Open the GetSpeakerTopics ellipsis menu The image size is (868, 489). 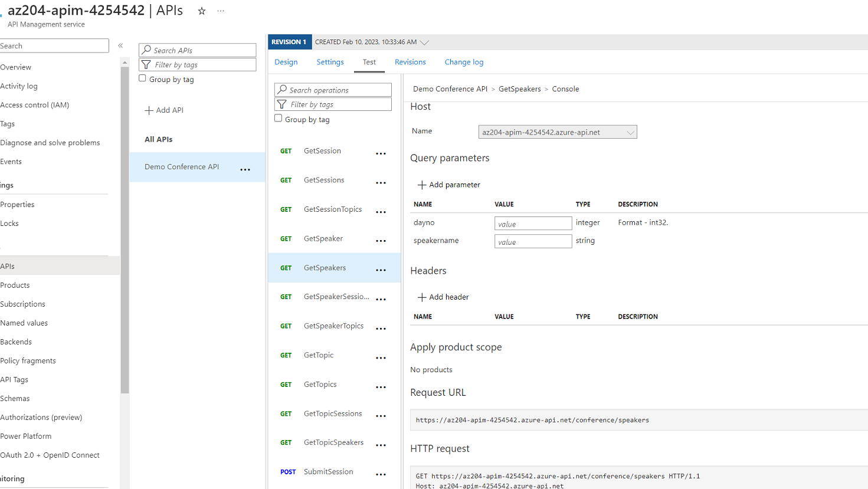coord(381,329)
